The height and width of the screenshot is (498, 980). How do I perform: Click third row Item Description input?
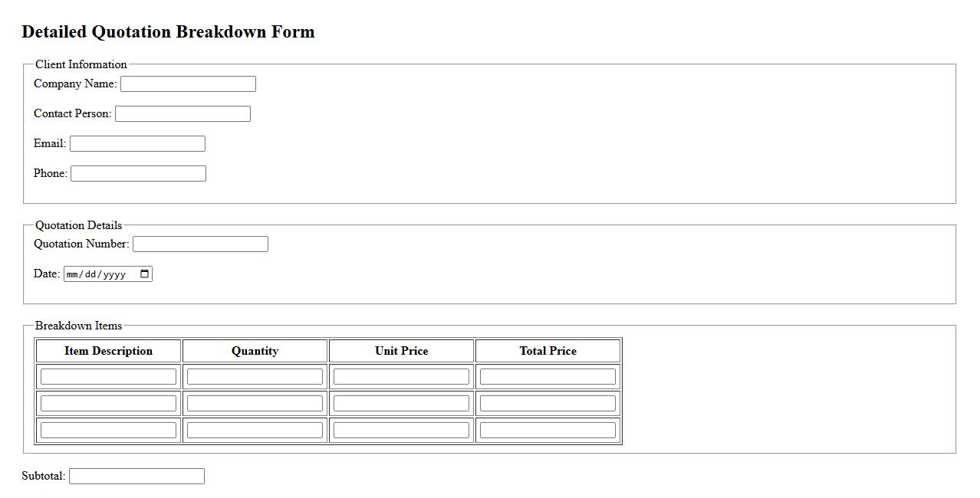click(108, 431)
